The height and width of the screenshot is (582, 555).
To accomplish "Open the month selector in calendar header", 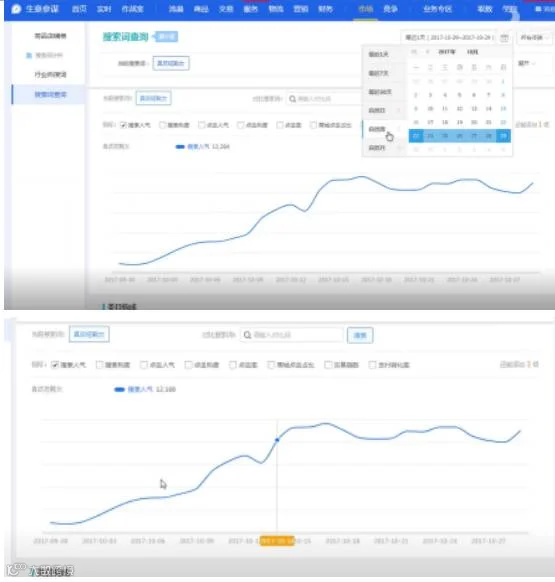I will 472,52.
